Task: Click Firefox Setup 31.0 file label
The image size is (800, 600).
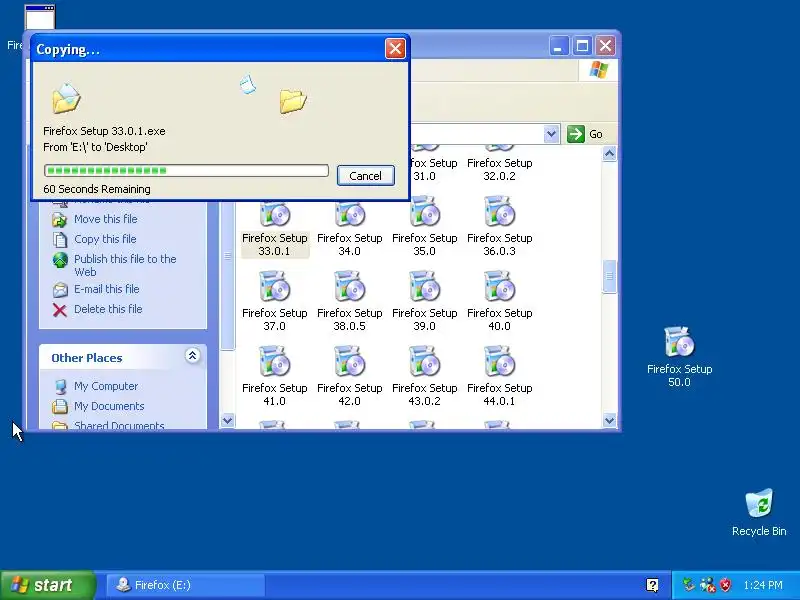Action: pyautogui.click(x=433, y=169)
